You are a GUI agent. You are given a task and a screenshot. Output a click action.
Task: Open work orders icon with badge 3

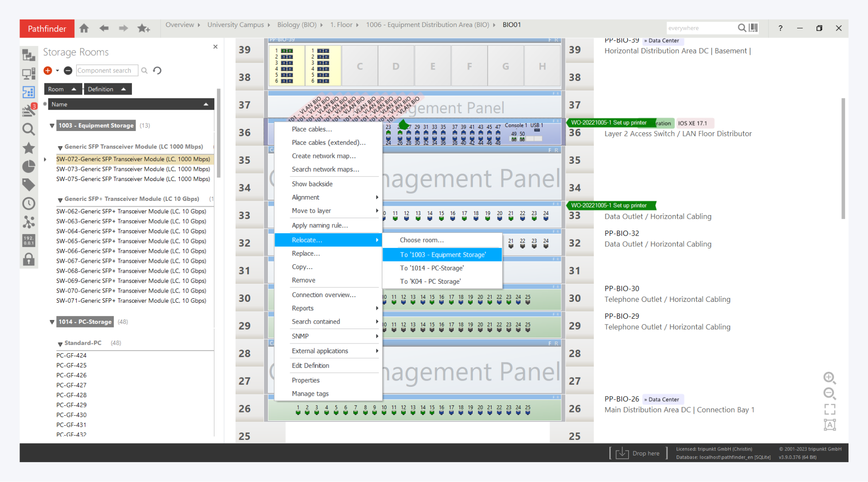coord(29,110)
